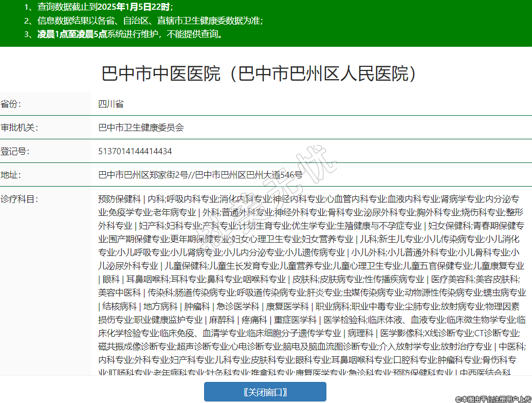Select registration number 5137014144414434
532x403 pixels.
[135, 151]
